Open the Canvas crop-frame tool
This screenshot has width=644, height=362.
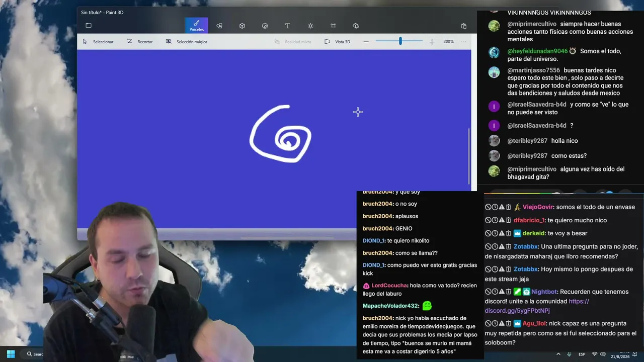coord(333,26)
